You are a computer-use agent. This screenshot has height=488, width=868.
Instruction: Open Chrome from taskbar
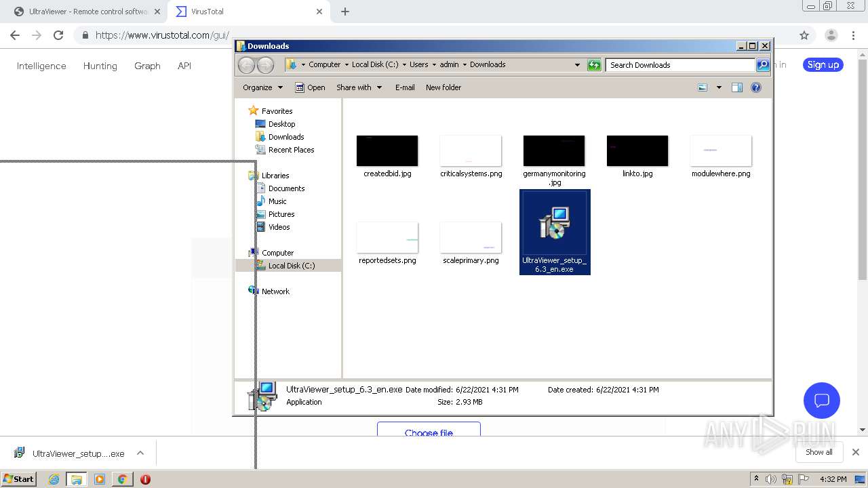[x=122, y=479]
